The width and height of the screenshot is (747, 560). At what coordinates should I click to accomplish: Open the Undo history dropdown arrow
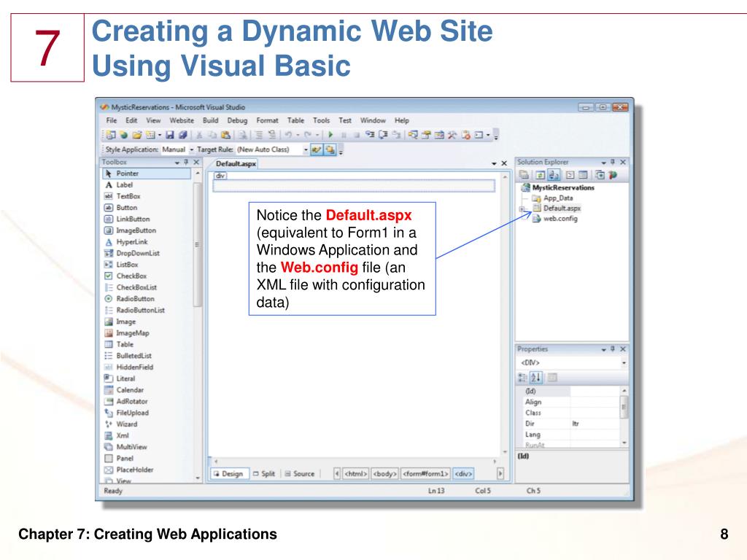298,135
